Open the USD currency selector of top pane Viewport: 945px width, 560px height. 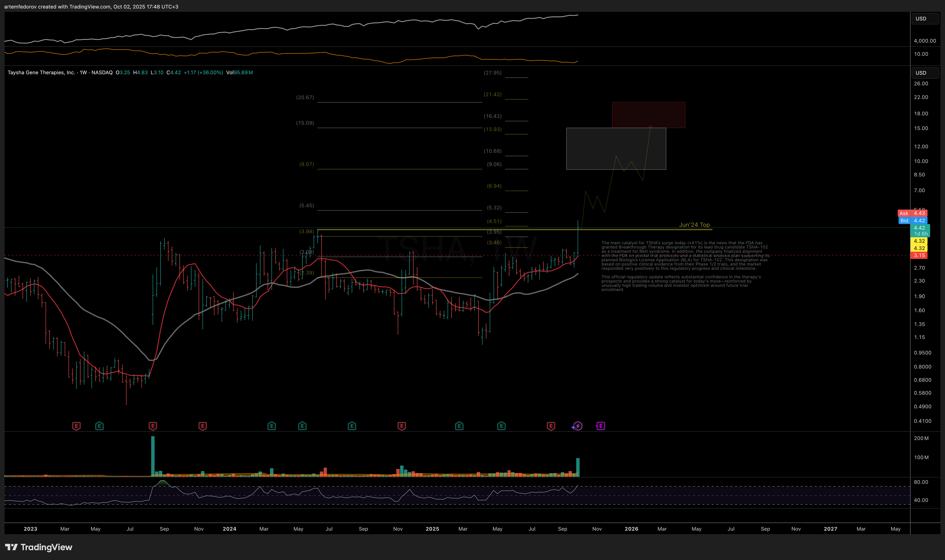click(x=925, y=19)
